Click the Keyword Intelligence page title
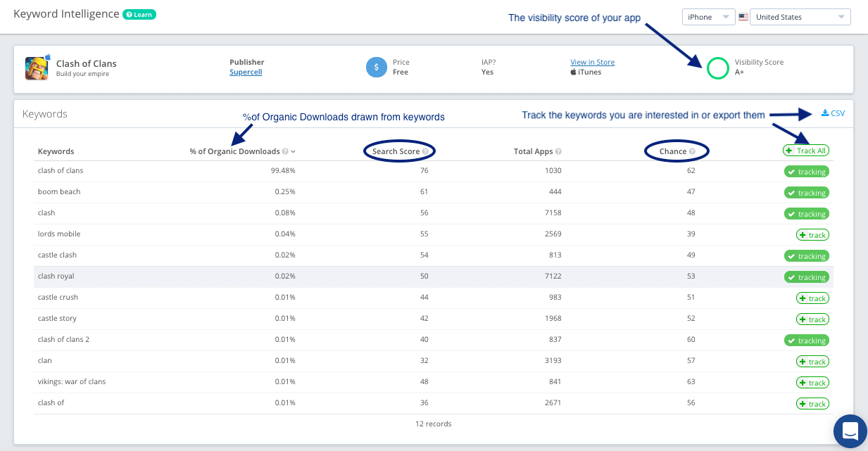868x451 pixels. pyautogui.click(x=66, y=14)
